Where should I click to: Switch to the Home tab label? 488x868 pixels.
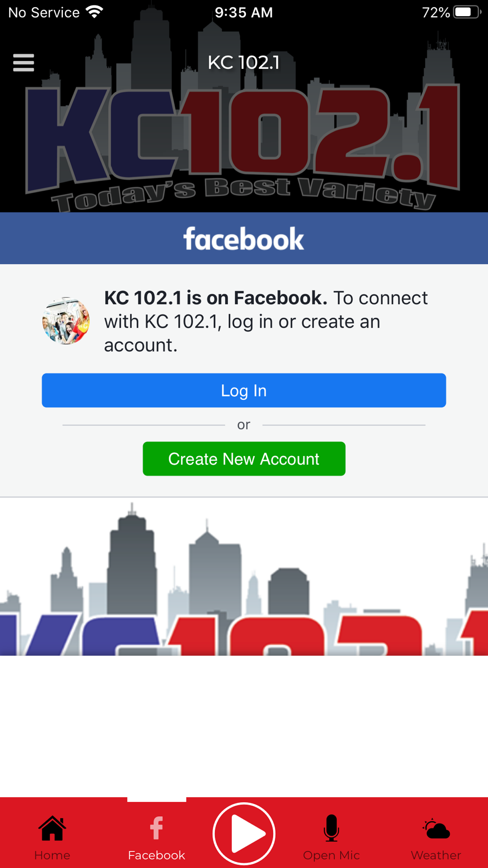(52, 855)
